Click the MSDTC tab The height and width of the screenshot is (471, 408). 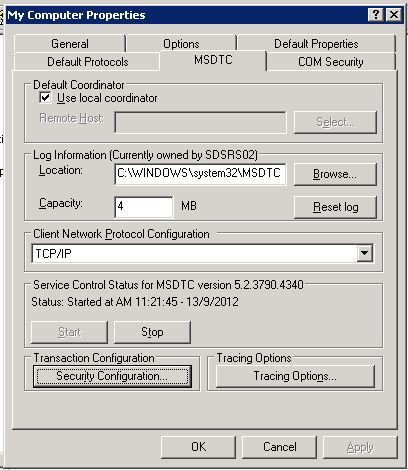(x=213, y=60)
